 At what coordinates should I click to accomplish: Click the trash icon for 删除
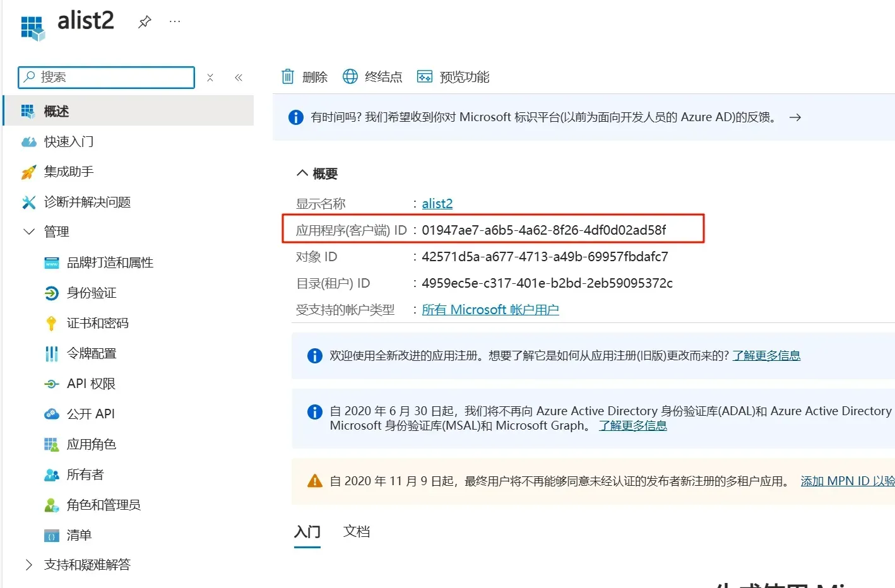click(x=288, y=76)
